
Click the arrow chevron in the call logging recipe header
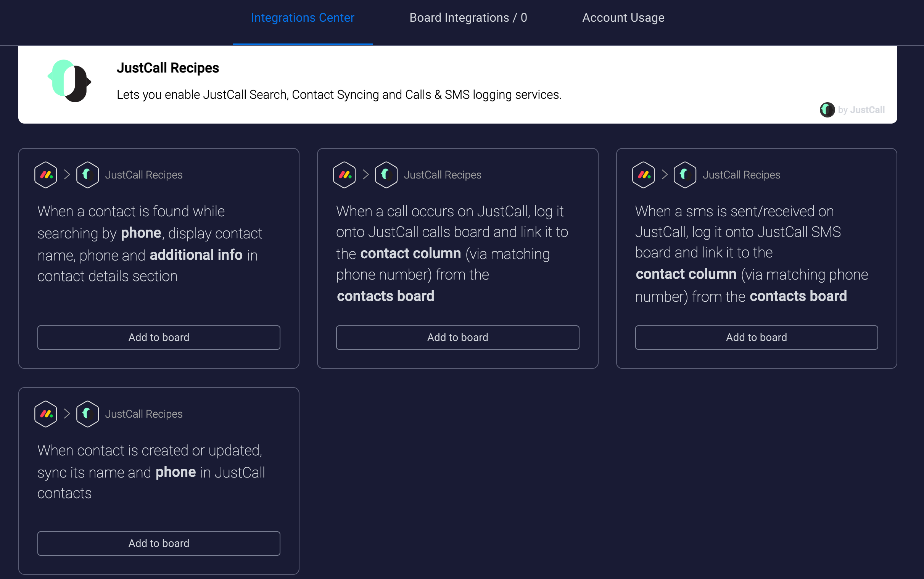click(x=366, y=175)
